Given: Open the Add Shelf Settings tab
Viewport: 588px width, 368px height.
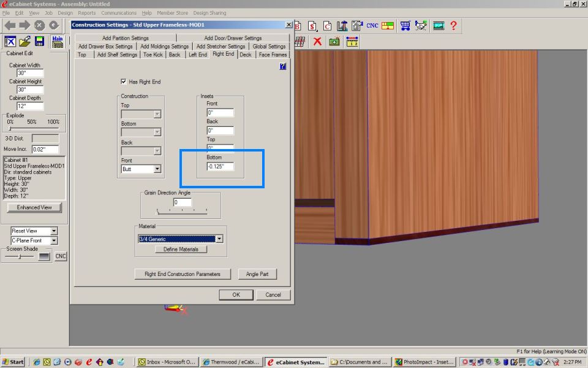Looking at the screenshot, I should (117, 55).
